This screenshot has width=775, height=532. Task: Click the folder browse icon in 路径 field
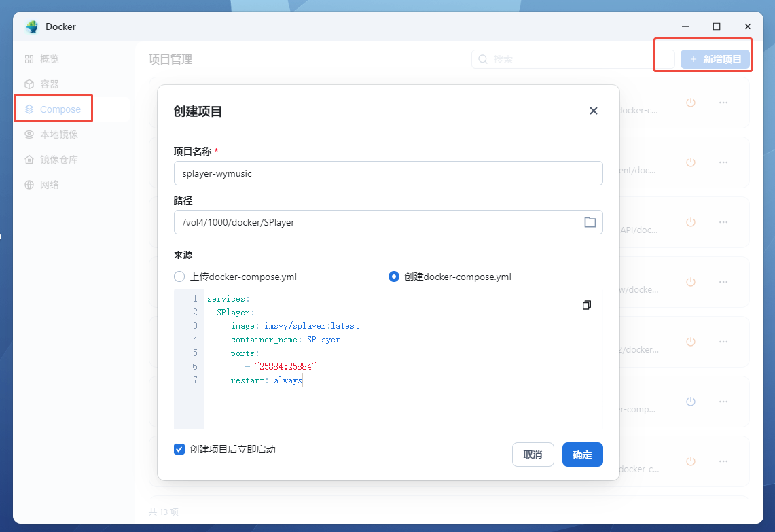(590, 222)
